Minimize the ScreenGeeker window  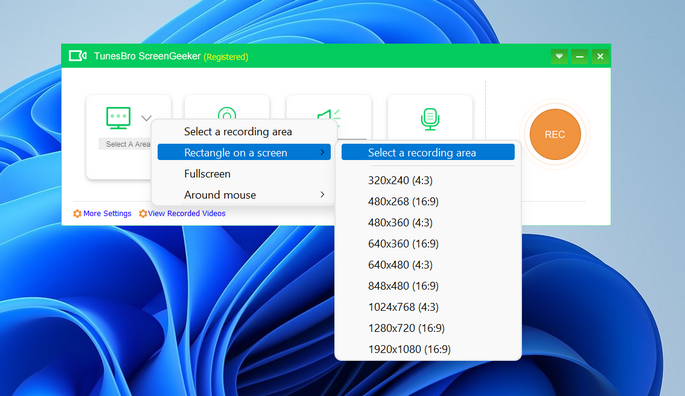tap(580, 56)
